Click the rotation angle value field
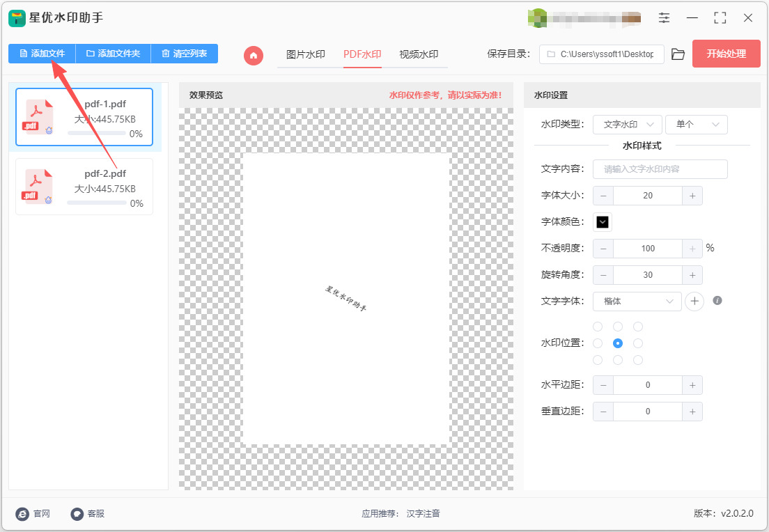Image resolution: width=769 pixels, height=532 pixels. 648,275
